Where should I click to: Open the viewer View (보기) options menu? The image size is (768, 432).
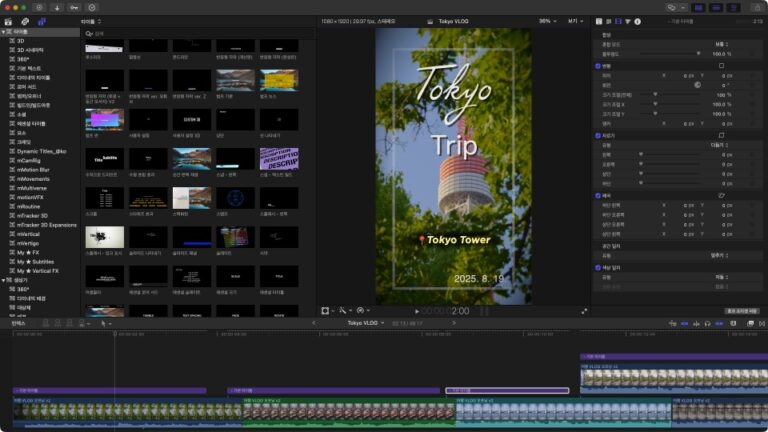(x=574, y=20)
